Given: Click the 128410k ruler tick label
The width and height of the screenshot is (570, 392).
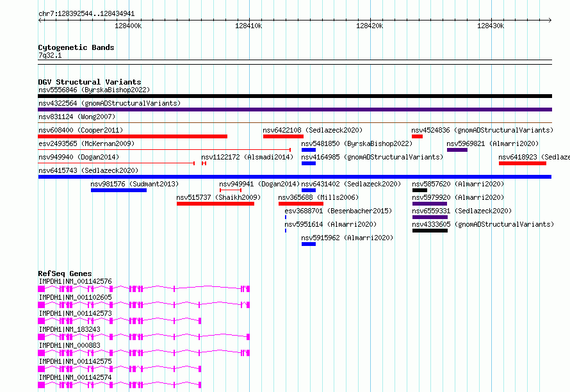Looking at the screenshot, I should click(x=248, y=26).
